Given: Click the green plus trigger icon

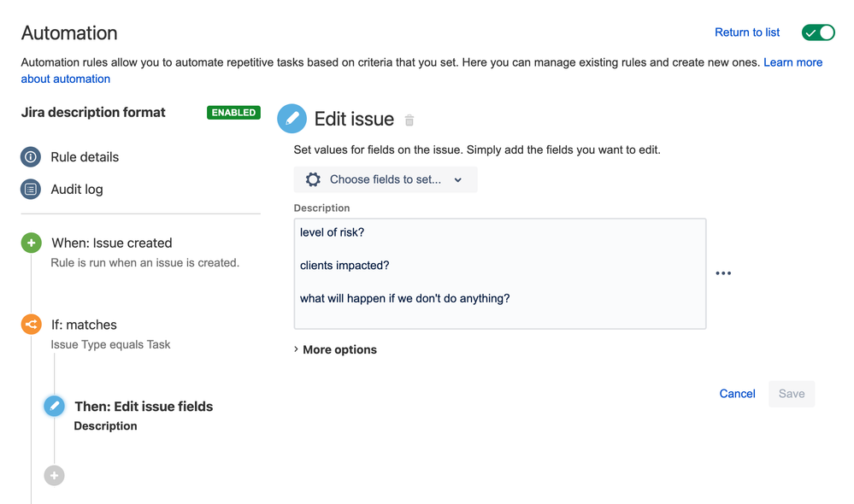Looking at the screenshot, I should pos(32,243).
